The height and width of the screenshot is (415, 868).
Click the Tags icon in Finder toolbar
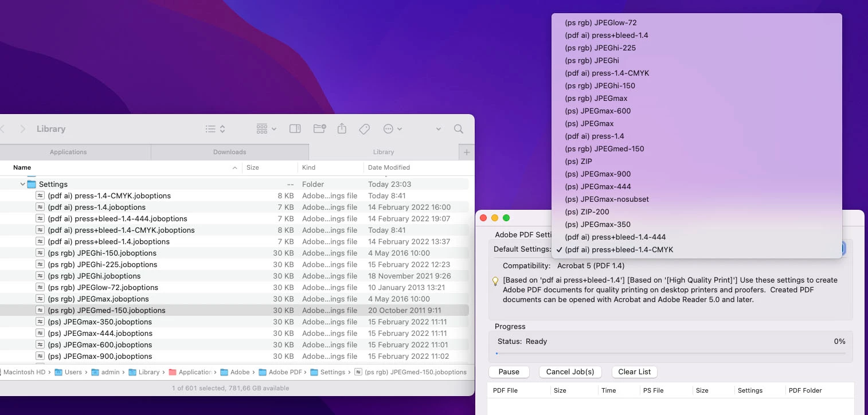[x=364, y=129]
